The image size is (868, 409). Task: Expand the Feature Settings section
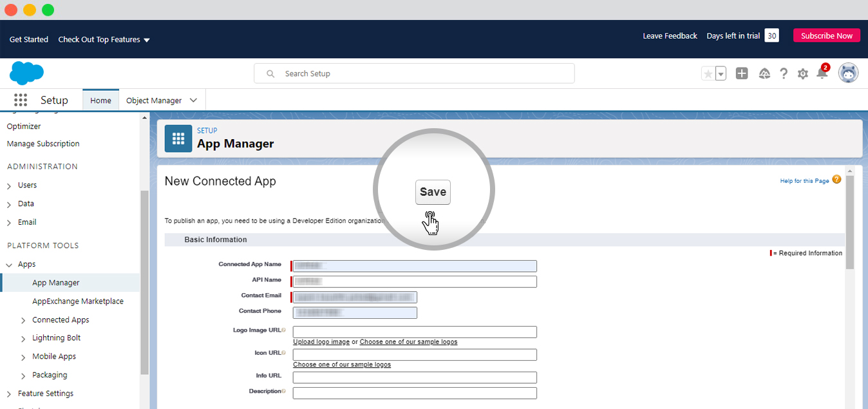tap(9, 394)
